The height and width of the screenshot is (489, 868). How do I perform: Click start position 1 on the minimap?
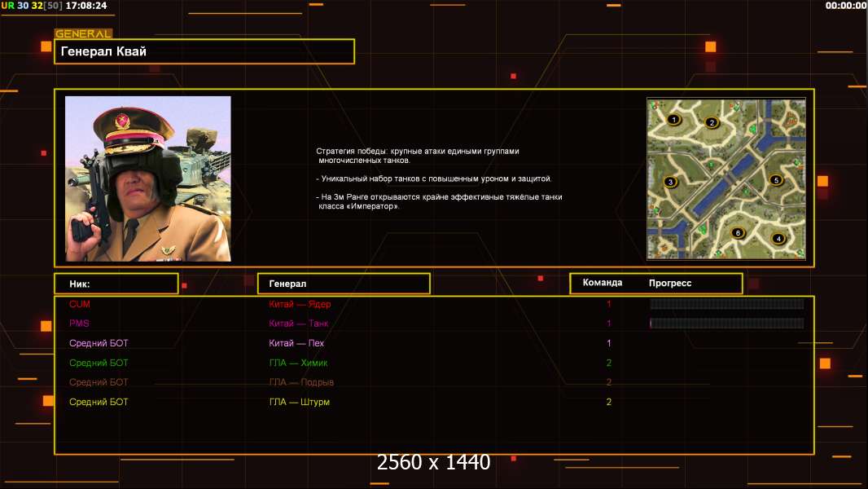click(x=673, y=120)
